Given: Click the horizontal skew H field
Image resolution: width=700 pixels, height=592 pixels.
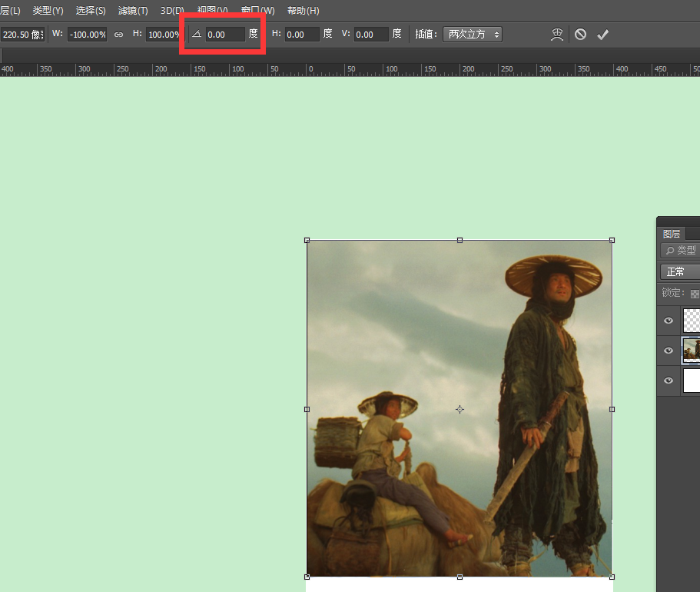Looking at the screenshot, I should (302, 35).
